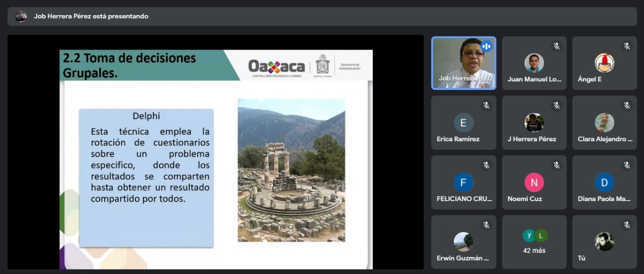
Task: Click muted mic icon on FELICIANO CRU's tile
Action: (486, 165)
